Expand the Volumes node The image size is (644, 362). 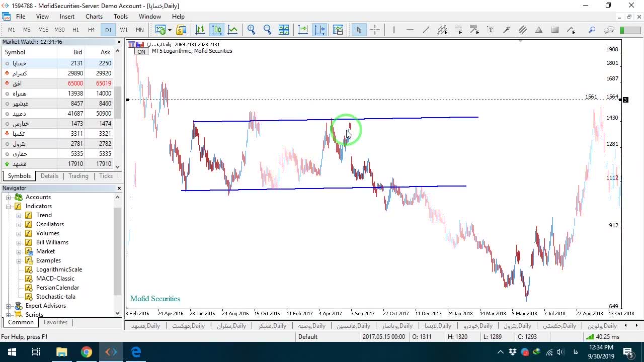[19, 233]
